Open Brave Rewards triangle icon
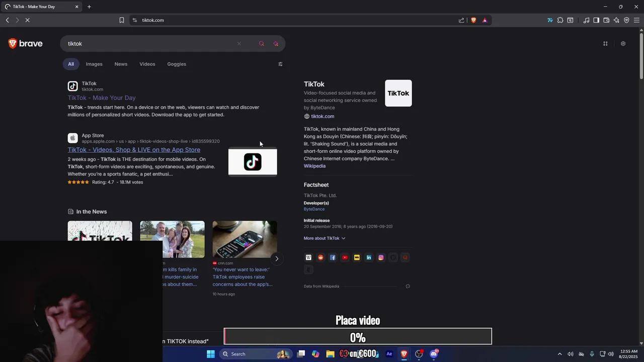 [485, 20]
